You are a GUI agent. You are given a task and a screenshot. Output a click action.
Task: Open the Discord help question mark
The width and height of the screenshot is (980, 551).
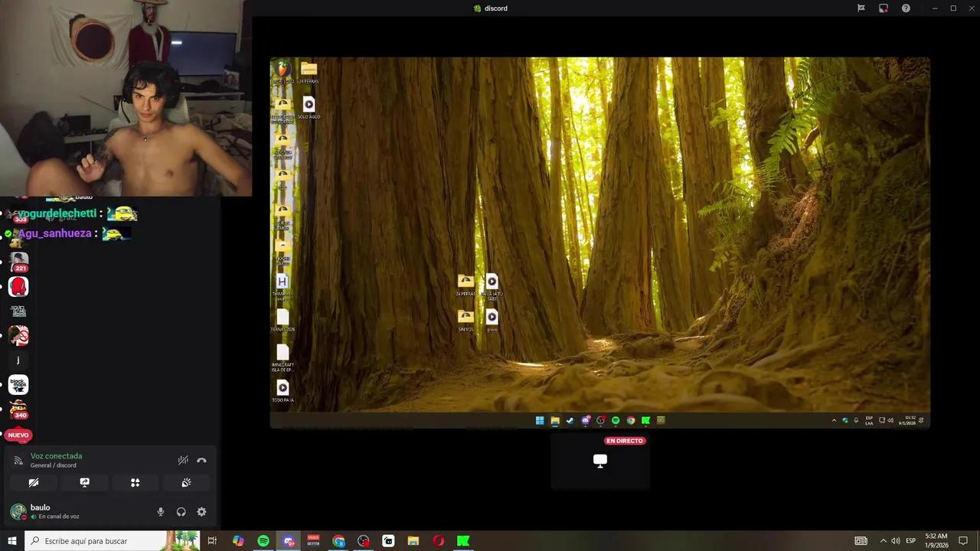(906, 8)
